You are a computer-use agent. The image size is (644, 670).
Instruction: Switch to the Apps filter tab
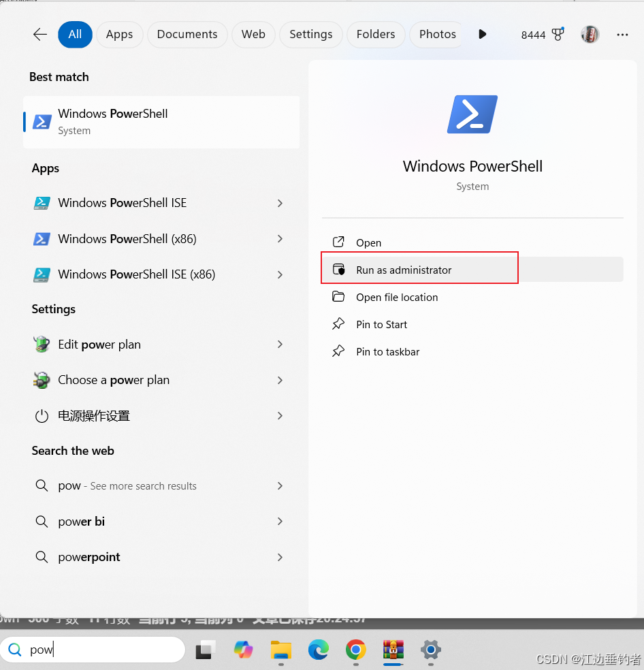pos(119,34)
